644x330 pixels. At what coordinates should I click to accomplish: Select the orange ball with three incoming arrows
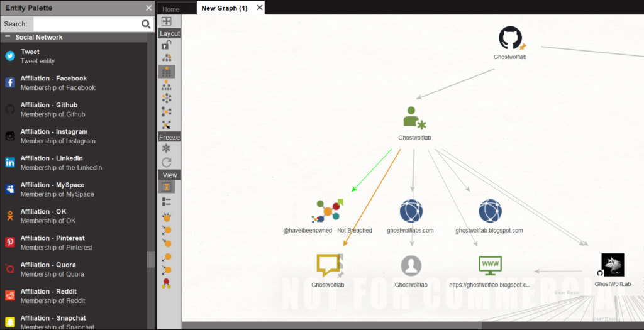166,217
